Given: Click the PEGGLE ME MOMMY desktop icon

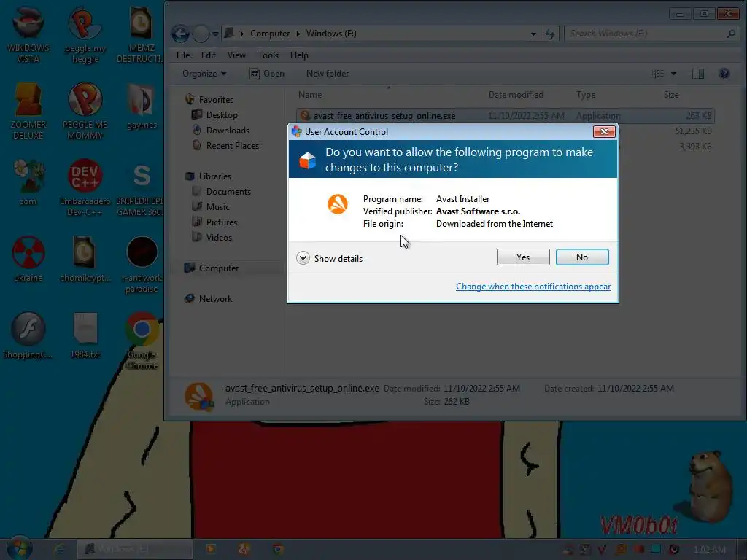Looking at the screenshot, I should click(85, 111).
